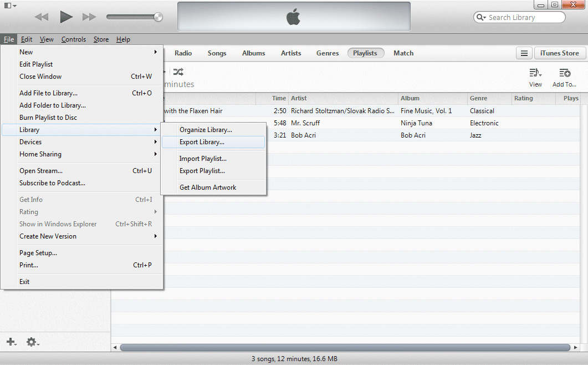Adjust the volume slider
Image resolution: width=588 pixels, height=365 pixels.
click(134, 17)
